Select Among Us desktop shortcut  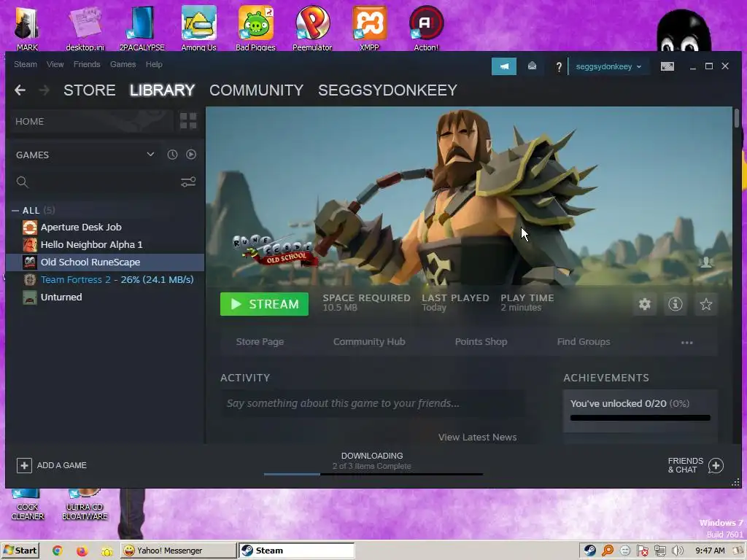pyautogui.click(x=198, y=28)
